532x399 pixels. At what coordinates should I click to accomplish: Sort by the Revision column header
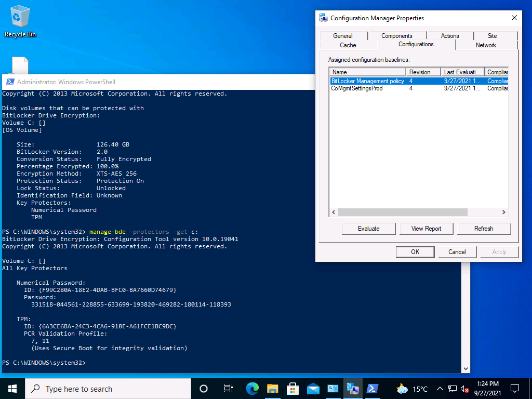tap(423, 72)
